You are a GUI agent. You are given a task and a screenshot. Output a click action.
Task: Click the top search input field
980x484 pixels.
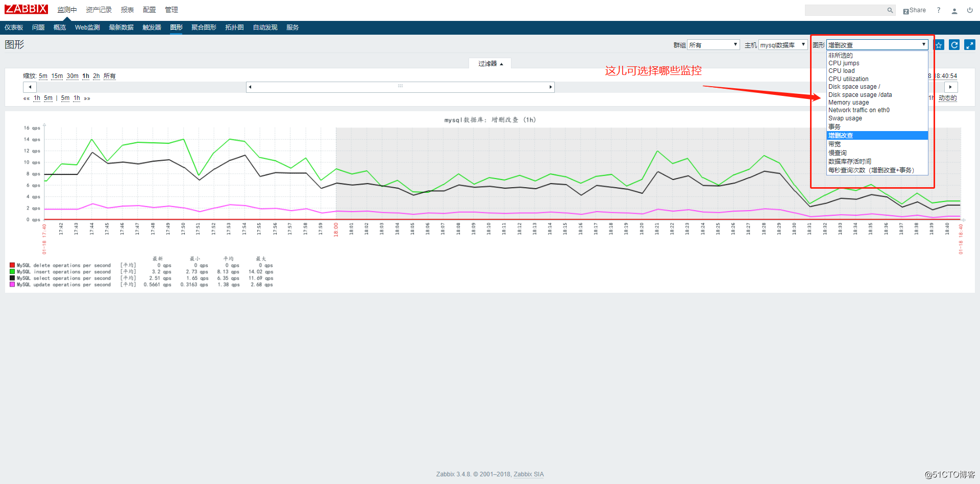(x=845, y=10)
